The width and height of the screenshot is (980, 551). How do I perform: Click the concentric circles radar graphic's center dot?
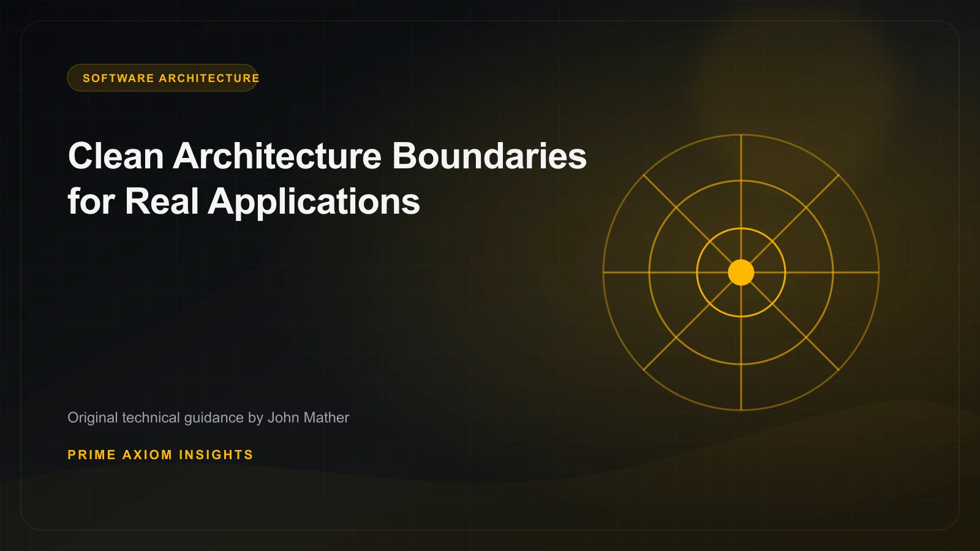[741, 272]
